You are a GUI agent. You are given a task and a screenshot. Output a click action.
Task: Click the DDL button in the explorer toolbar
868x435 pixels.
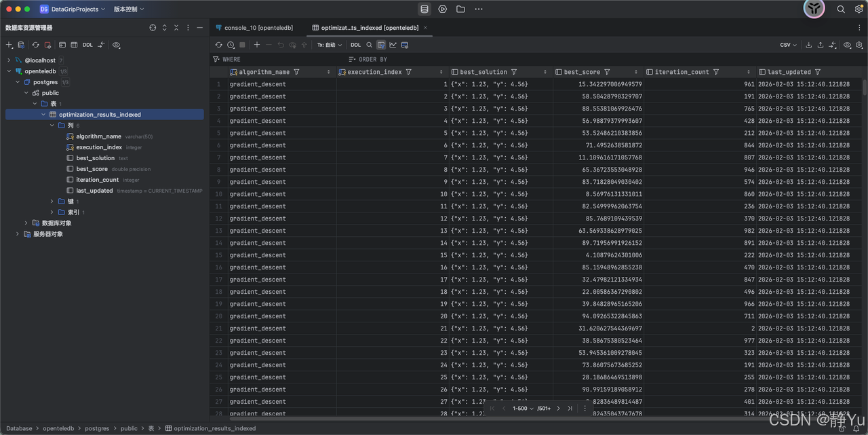point(87,45)
